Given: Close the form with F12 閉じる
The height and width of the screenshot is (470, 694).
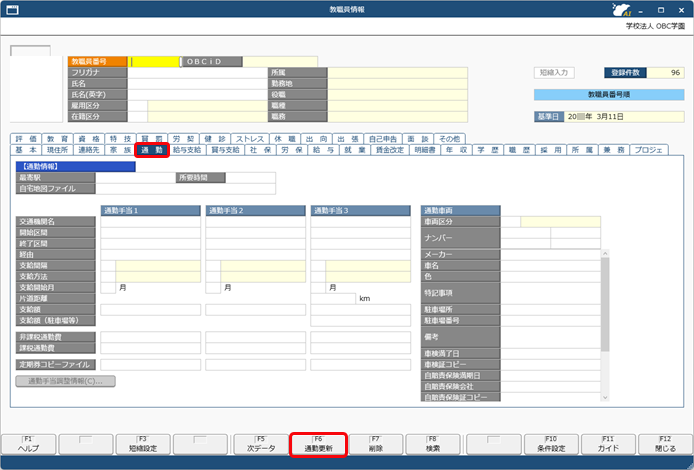Looking at the screenshot, I should [666, 444].
